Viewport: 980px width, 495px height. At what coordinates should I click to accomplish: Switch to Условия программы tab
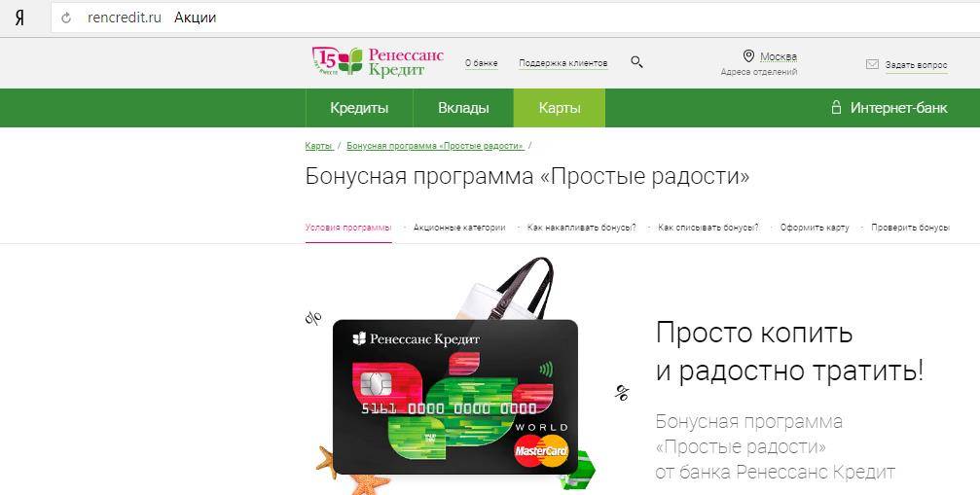348,228
